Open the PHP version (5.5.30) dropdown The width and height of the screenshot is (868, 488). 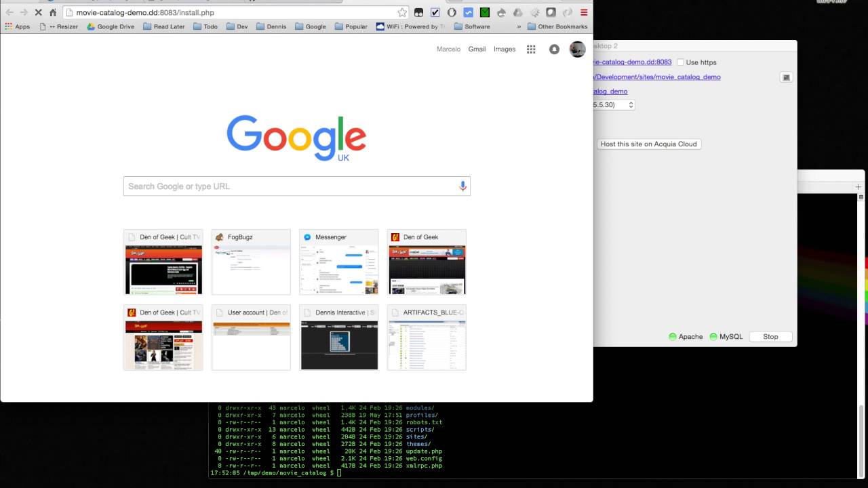614,104
